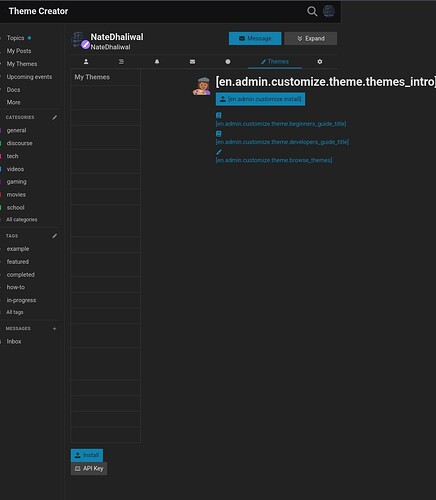Open the Notifications bell icon tab
Image resolution: width=436 pixels, height=500 pixels.
pos(157,62)
